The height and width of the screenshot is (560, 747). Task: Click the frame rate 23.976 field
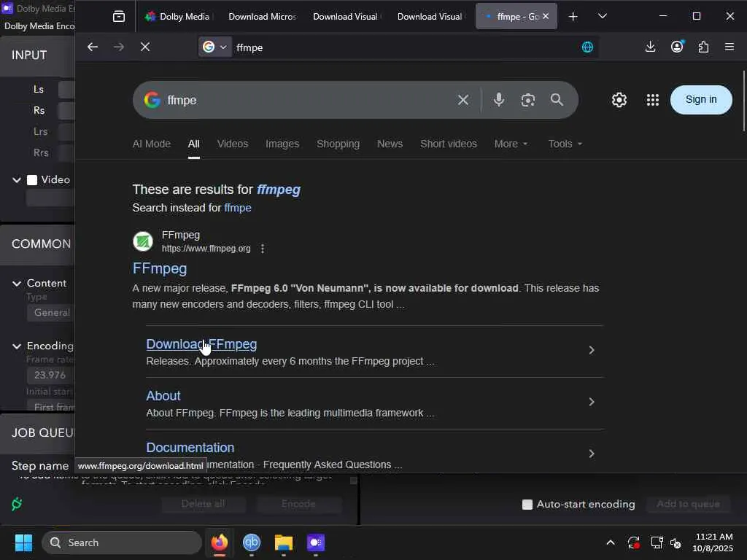(x=50, y=376)
